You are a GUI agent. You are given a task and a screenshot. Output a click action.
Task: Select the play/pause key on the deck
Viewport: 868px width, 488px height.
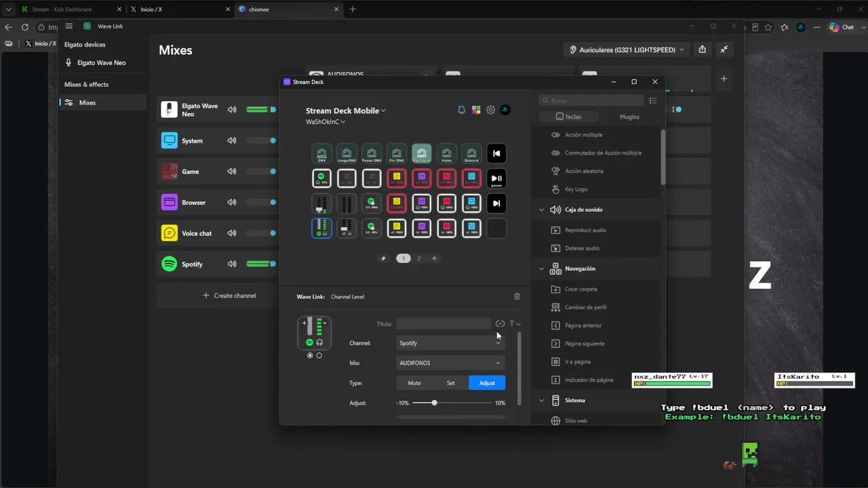[x=496, y=178]
